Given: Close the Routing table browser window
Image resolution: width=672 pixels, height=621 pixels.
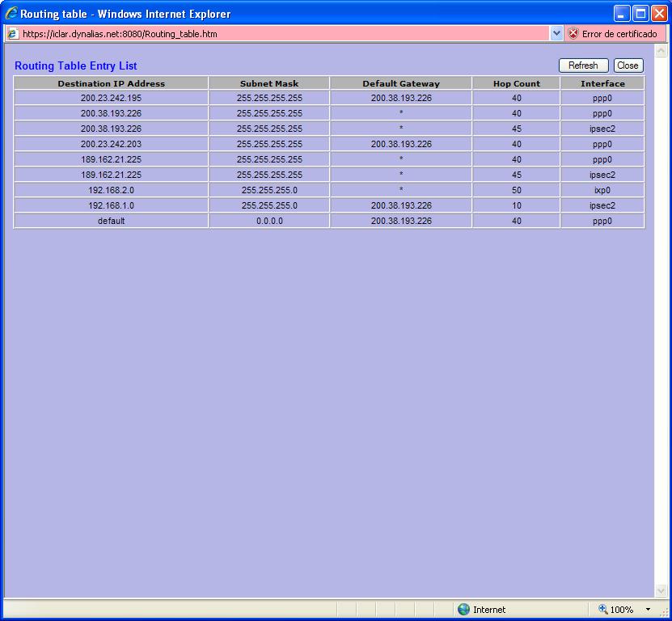Looking at the screenshot, I should pyautogui.click(x=659, y=14).
